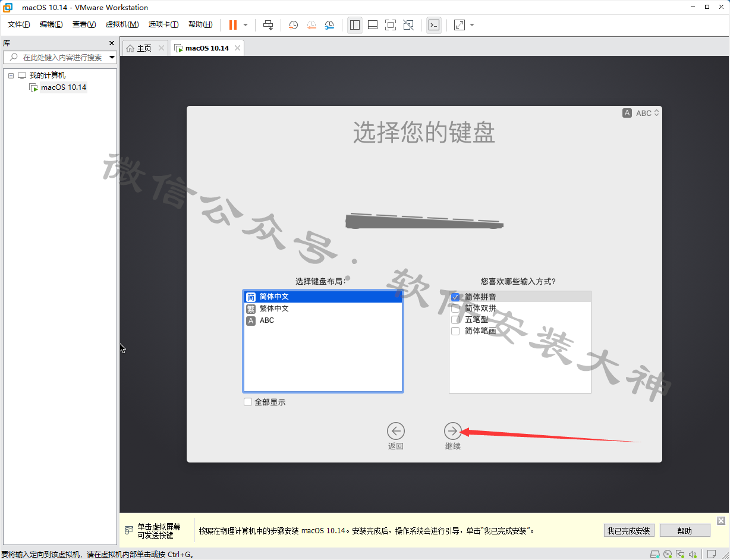This screenshot has height=560, width=730.
Task: Close the 库 library panel
Action: (112, 43)
